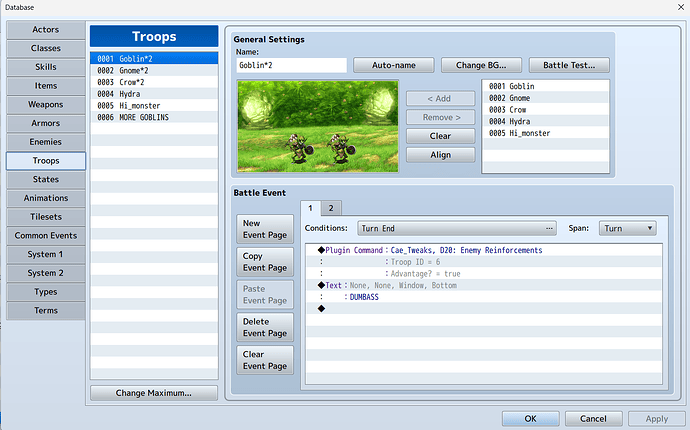Click the Change Maximum button
690x430 pixels.
[154, 393]
